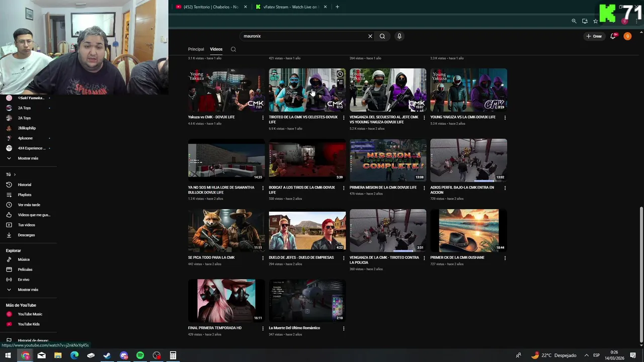Select the channel Videos tab

click(216, 49)
